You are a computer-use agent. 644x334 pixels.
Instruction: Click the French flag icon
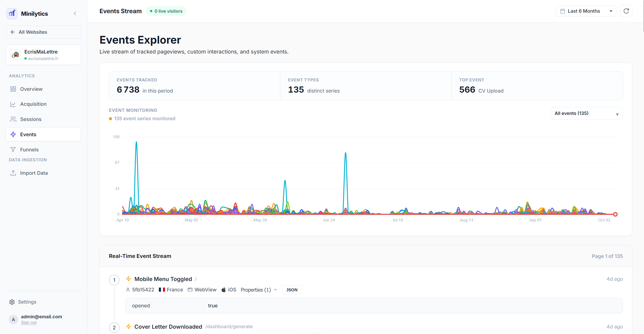[x=162, y=290]
